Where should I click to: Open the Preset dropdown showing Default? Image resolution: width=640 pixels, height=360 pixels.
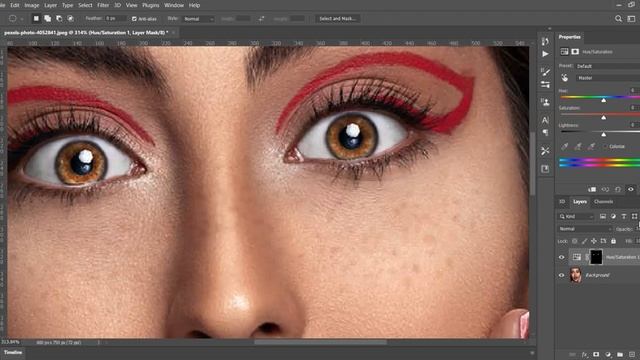[607, 66]
